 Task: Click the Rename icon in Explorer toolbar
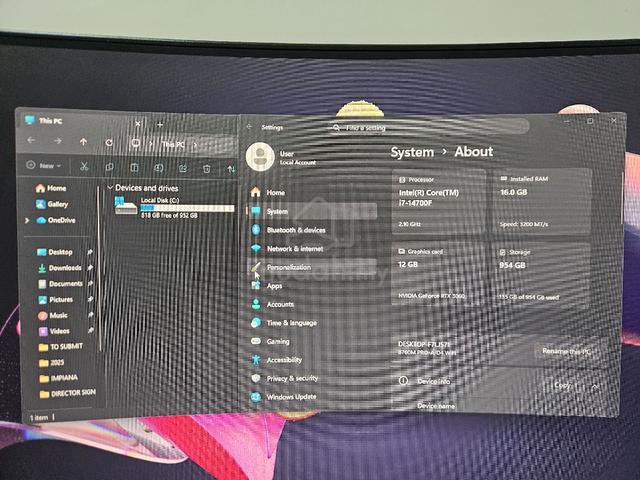pyautogui.click(x=159, y=168)
